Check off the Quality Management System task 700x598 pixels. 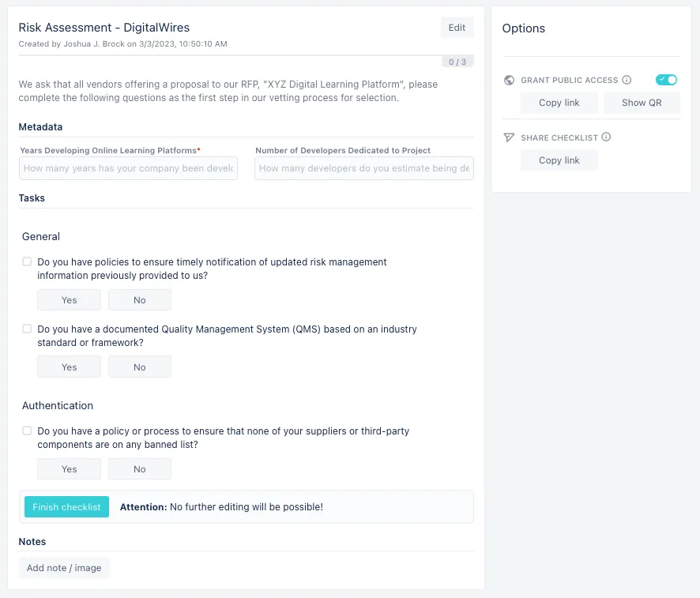click(x=27, y=329)
